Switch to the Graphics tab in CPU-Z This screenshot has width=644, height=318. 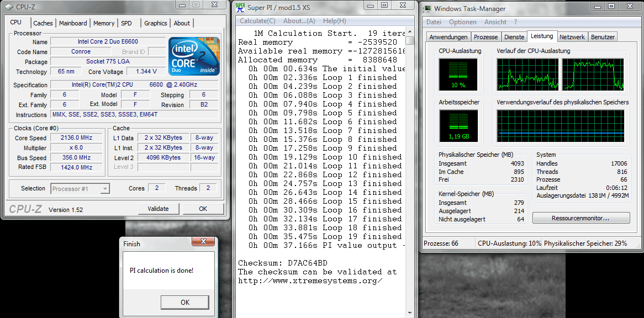pos(156,23)
